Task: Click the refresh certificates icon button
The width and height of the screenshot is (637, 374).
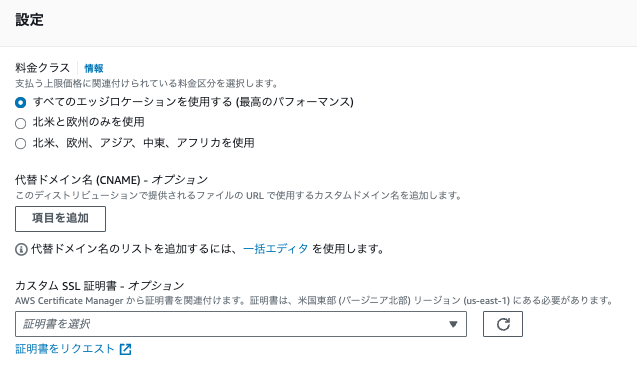Action: tap(503, 324)
